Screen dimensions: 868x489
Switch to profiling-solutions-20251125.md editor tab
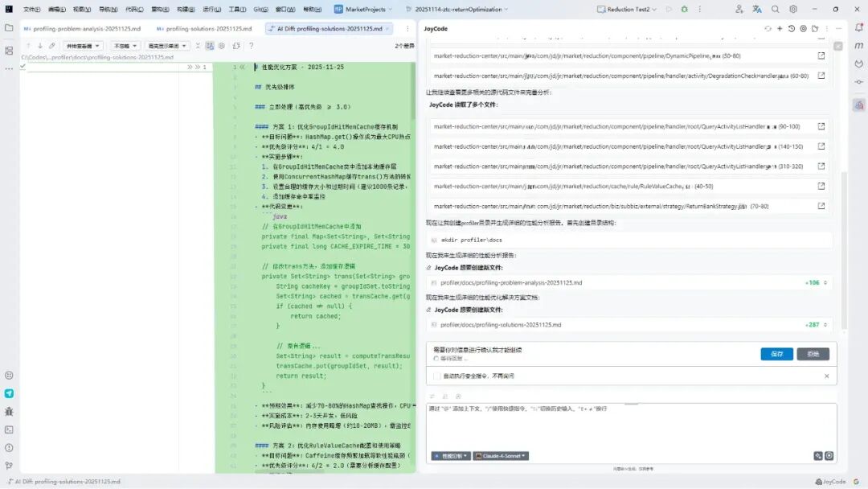click(204, 28)
